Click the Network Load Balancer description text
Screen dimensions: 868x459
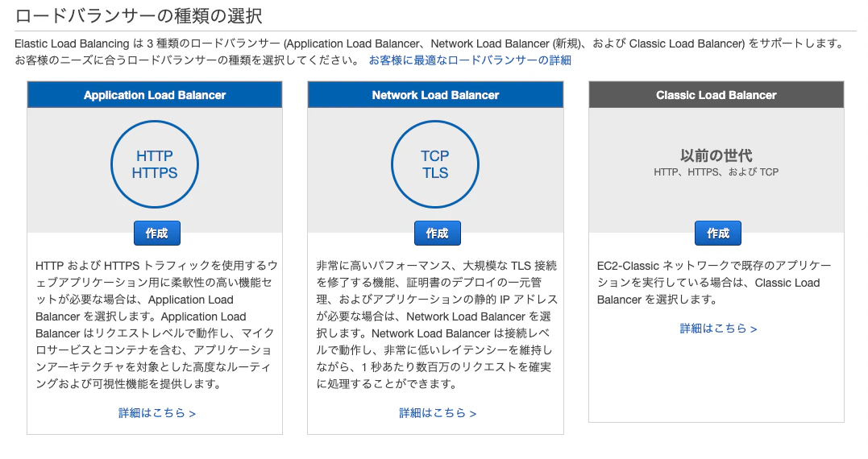(437, 325)
